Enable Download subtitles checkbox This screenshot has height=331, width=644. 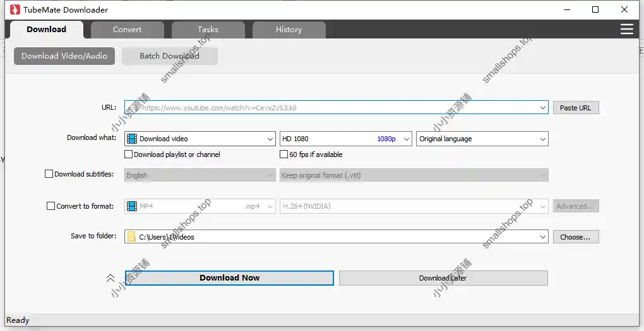[49, 174]
